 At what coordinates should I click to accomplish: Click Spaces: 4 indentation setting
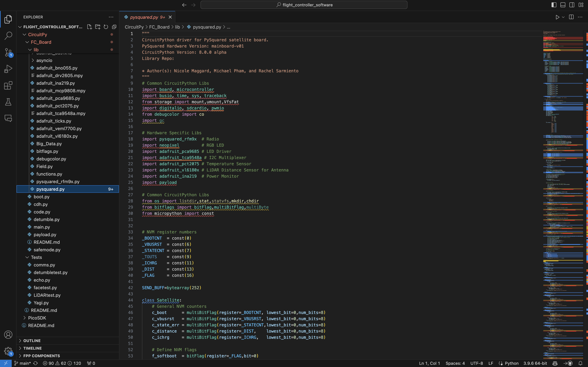(x=455, y=363)
